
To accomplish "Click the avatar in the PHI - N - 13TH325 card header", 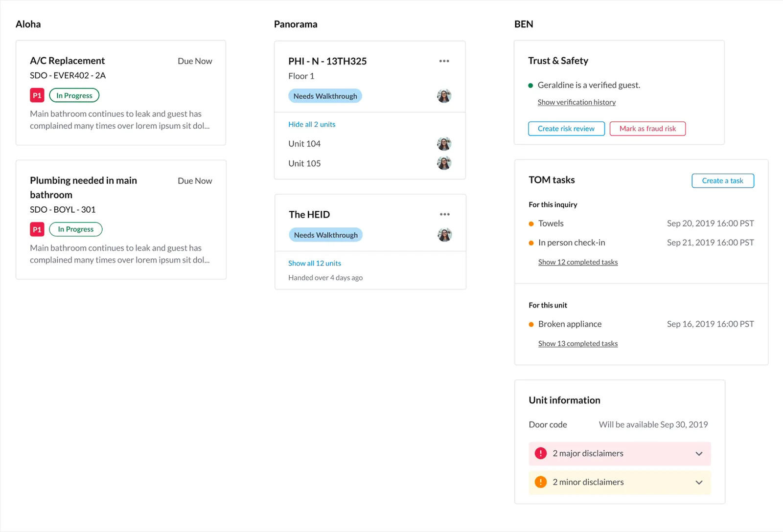I will pyautogui.click(x=444, y=96).
